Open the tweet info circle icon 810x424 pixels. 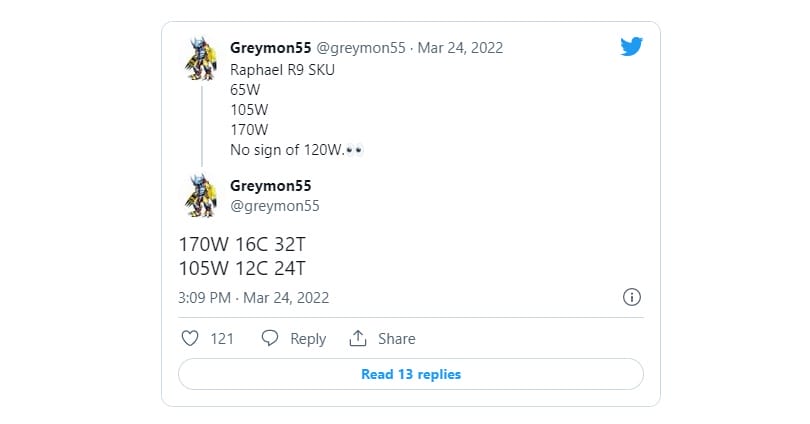(x=632, y=297)
